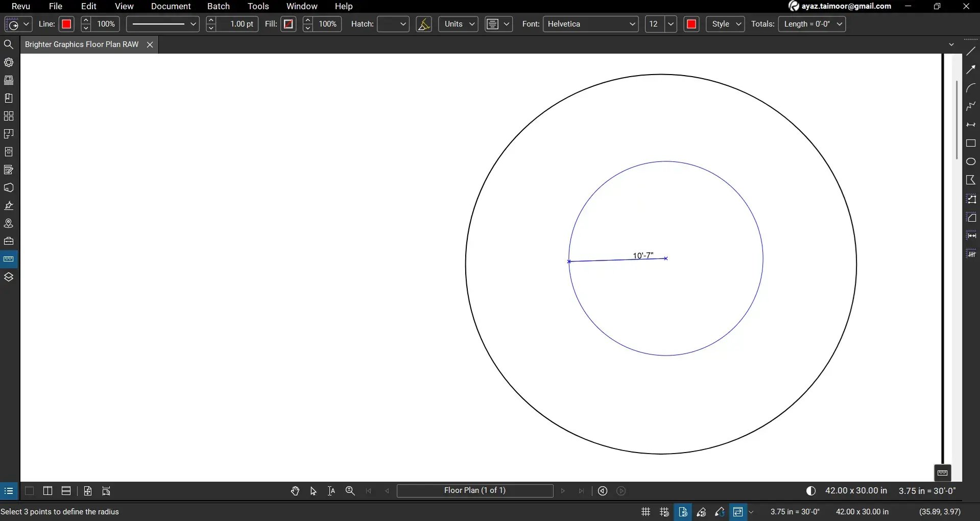
Task: Enable snap to grid
Action: (x=664, y=512)
